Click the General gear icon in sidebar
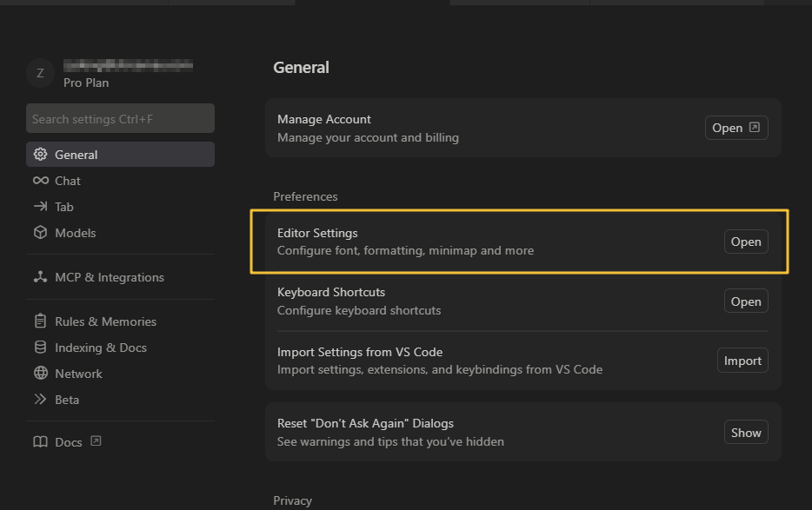Image resolution: width=812 pixels, height=510 pixels. click(x=40, y=155)
